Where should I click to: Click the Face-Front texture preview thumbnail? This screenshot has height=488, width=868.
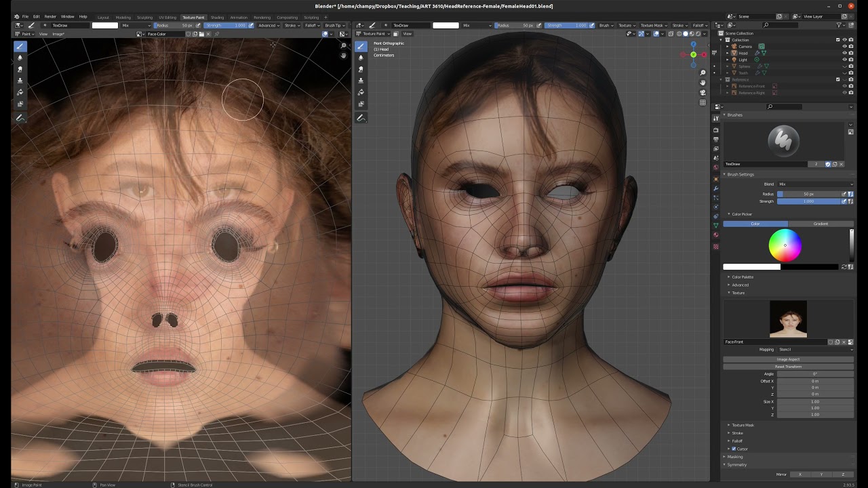click(788, 319)
